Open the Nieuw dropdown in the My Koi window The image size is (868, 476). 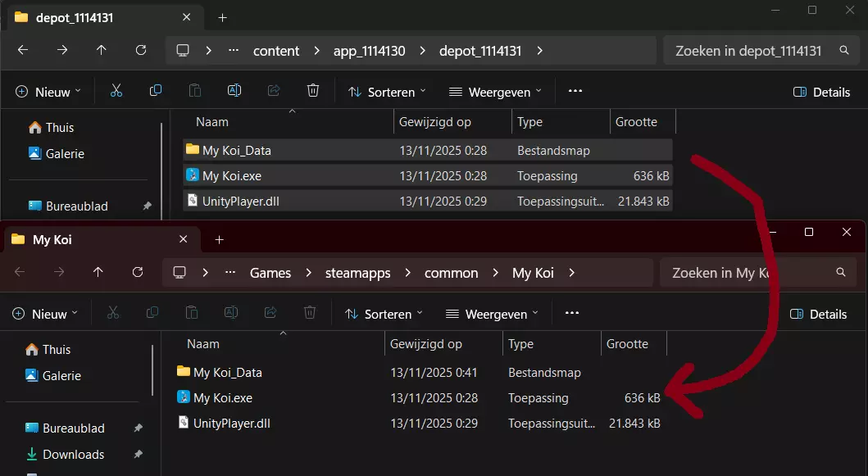pos(48,314)
